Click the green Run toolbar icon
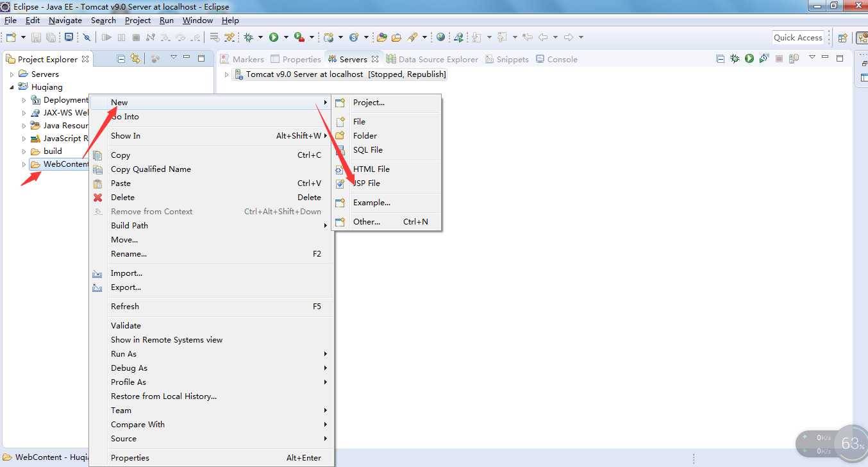 tap(274, 37)
